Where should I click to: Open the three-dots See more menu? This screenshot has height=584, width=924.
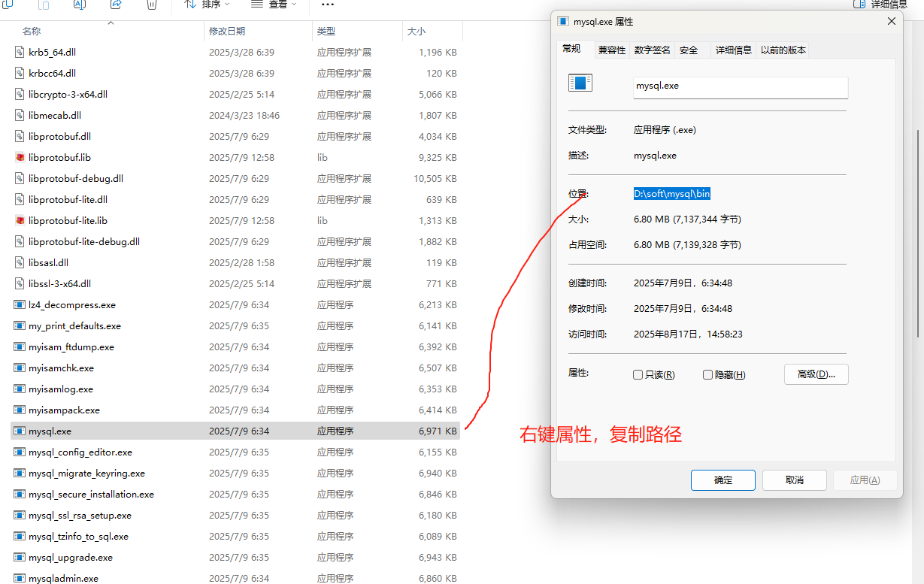327,5
